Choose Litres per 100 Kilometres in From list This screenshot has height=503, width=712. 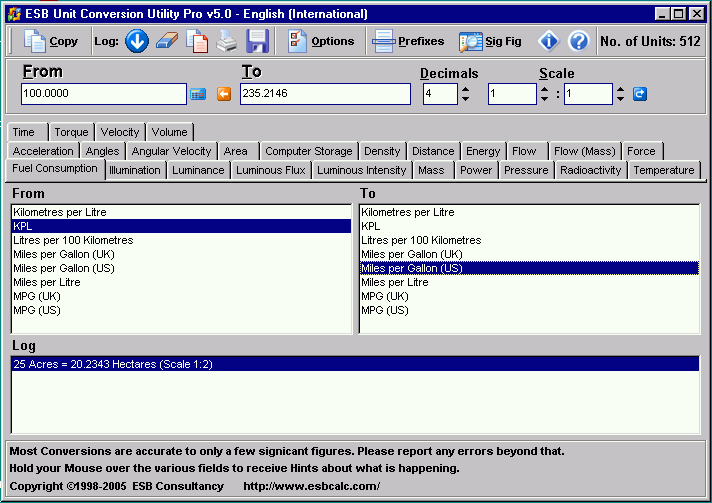click(x=181, y=240)
